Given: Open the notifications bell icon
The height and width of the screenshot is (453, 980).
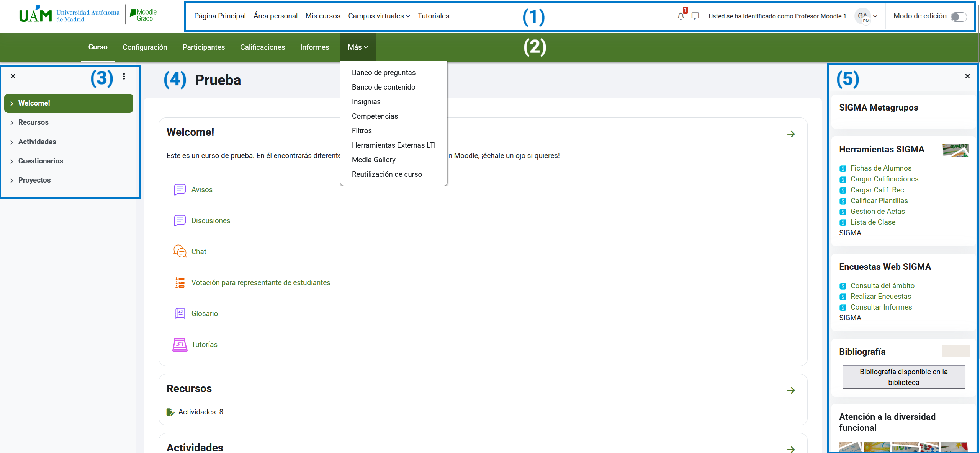Looking at the screenshot, I should coord(681,16).
